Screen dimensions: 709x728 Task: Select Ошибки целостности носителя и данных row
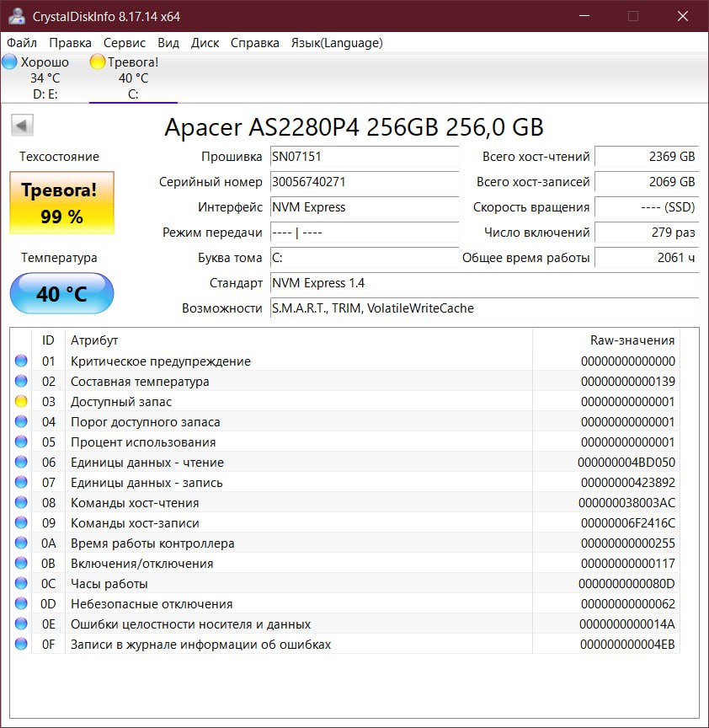[x=190, y=624]
